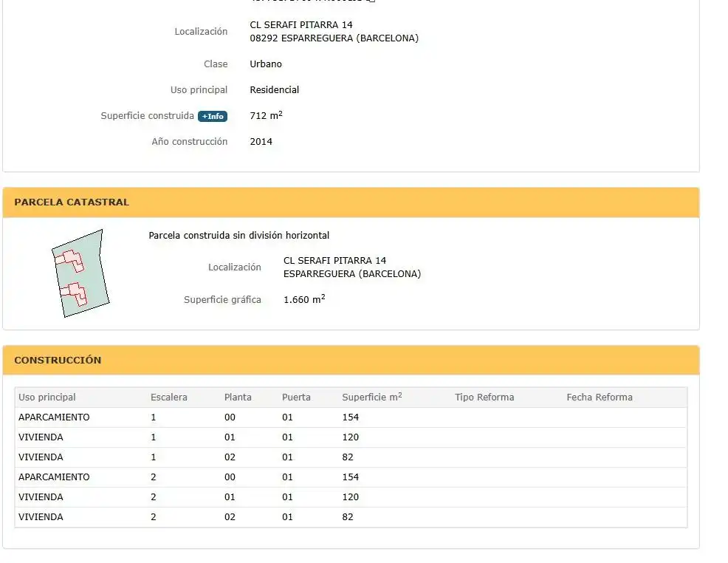The width and height of the screenshot is (728, 563).
Task: Click surface 154 in Escalera 1 parking row
Action: [351, 417]
